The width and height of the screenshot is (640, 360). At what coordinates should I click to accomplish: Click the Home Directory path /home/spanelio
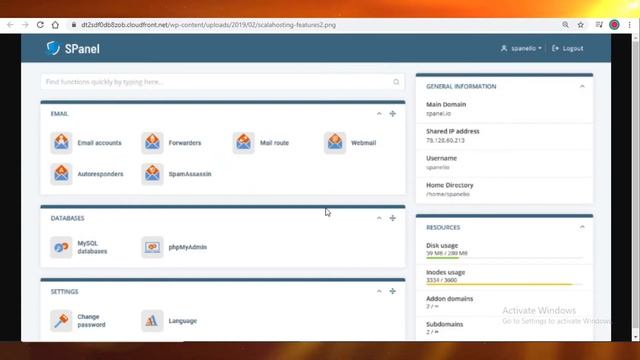coord(448,194)
